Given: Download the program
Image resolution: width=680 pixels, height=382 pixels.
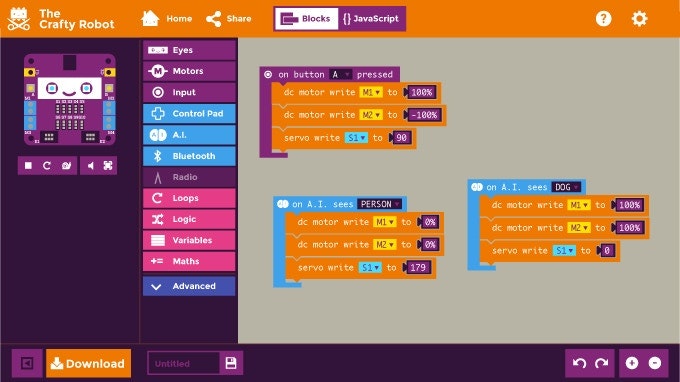Looking at the screenshot, I should [88, 363].
